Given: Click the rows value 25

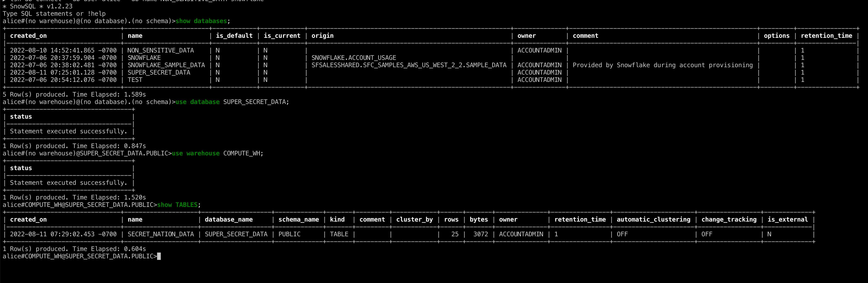Looking at the screenshot, I should (455, 234).
